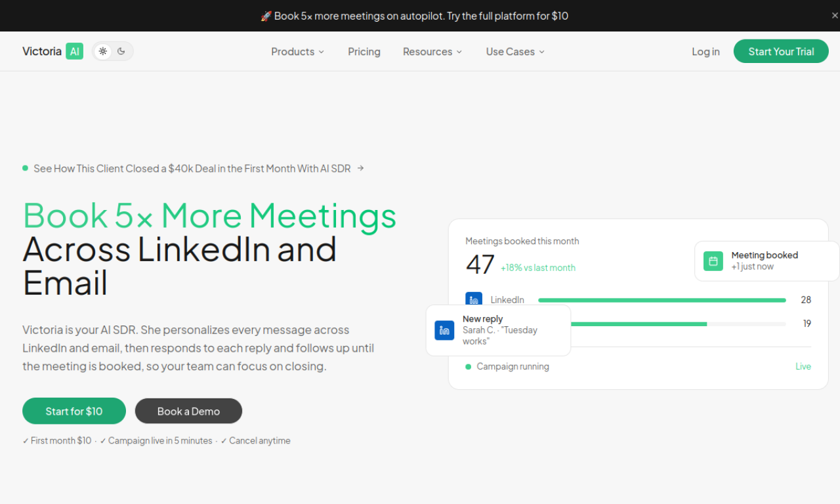This screenshot has height=504, width=840.
Task: Click the "Across LinkedIn and Email" heading
Action: point(180,266)
